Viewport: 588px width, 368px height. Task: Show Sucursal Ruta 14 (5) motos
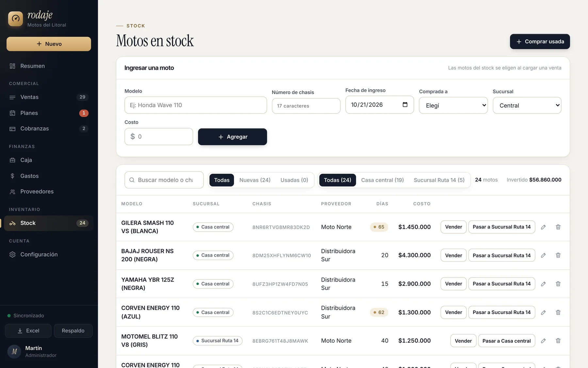click(x=439, y=180)
